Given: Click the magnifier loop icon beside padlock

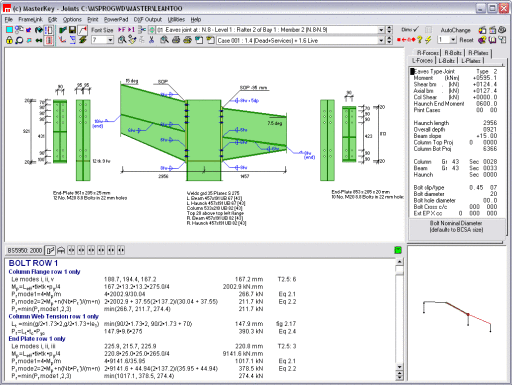Looking at the screenshot, I should point(19,40).
